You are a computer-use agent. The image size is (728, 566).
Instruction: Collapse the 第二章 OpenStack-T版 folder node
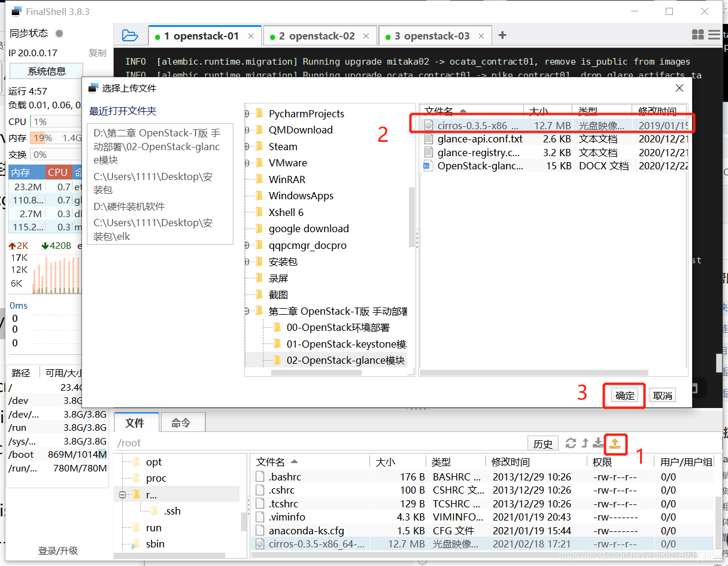[x=247, y=311]
